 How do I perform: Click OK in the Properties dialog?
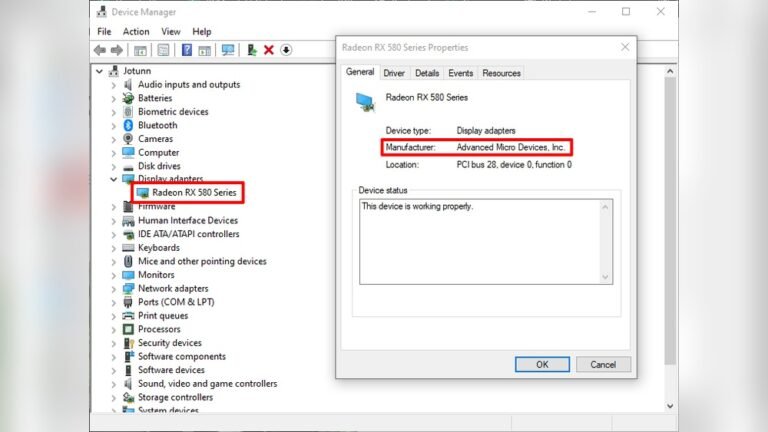point(542,364)
